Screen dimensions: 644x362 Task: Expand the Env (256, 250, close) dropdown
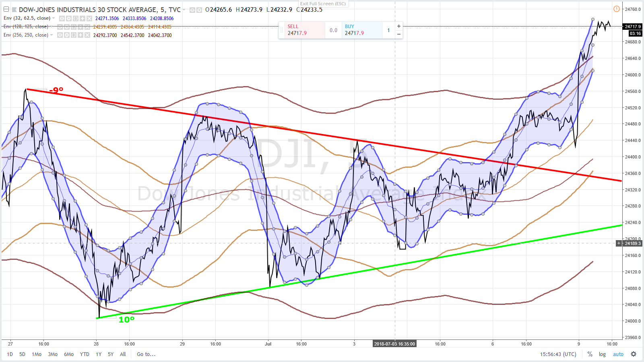tap(52, 35)
